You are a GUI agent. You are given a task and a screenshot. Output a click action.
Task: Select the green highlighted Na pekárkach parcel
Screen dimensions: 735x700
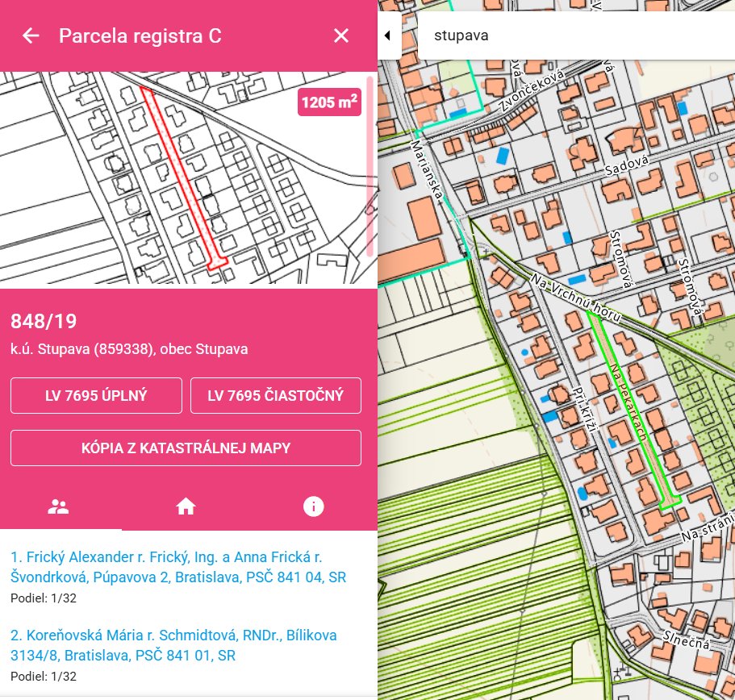635,411
